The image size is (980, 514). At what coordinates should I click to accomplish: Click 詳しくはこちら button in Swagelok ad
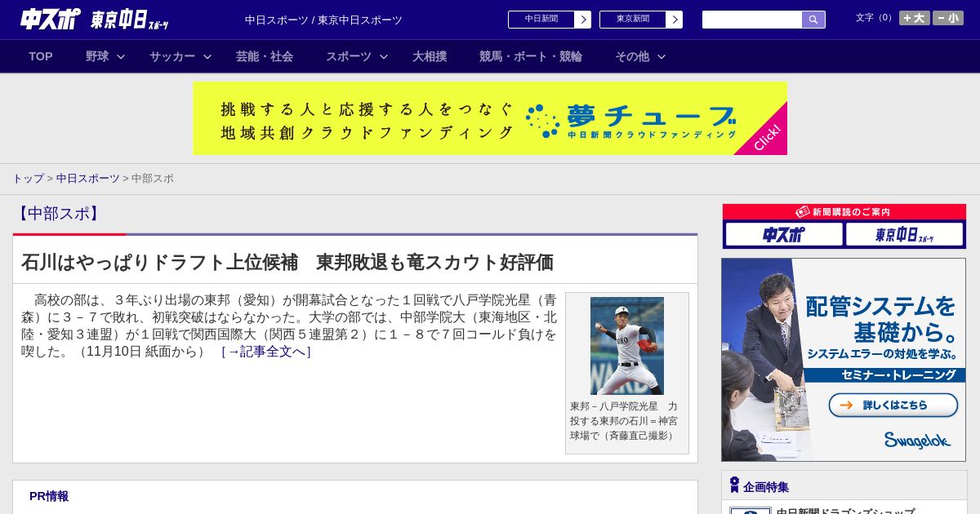point(893,405)
